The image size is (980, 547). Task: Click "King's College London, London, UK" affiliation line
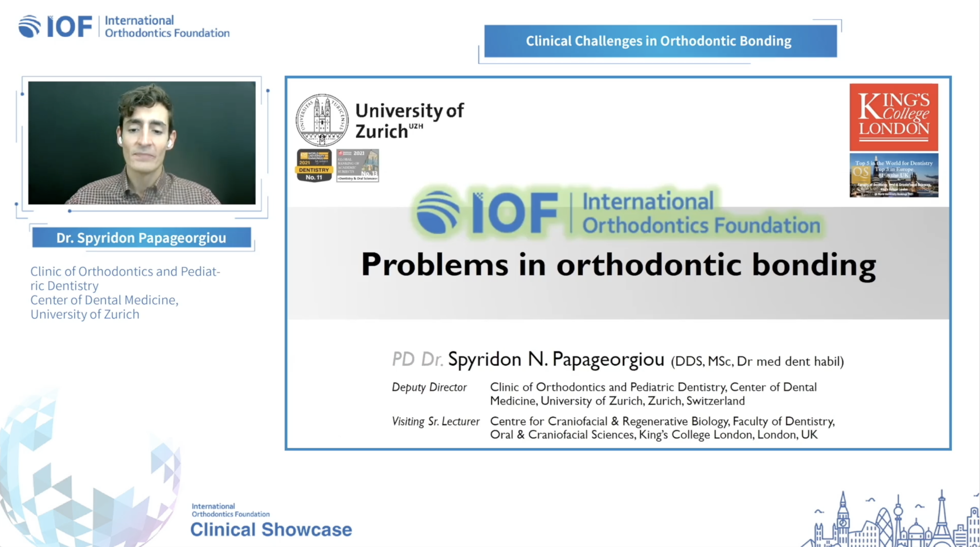728,435
